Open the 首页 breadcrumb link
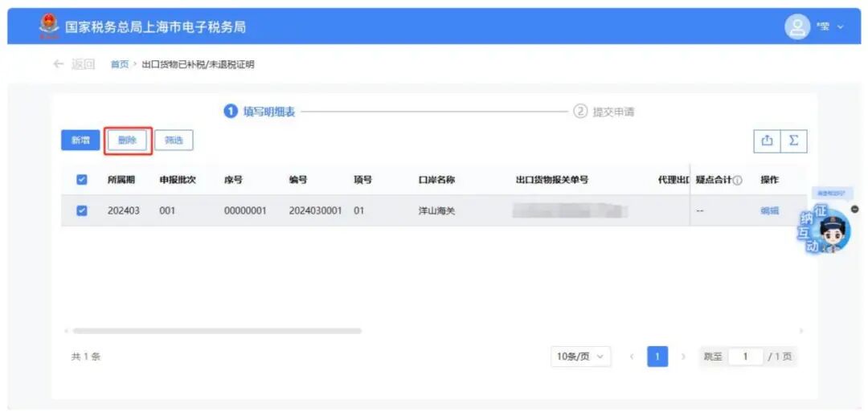The image size is (868, 416). click(119, 65)
